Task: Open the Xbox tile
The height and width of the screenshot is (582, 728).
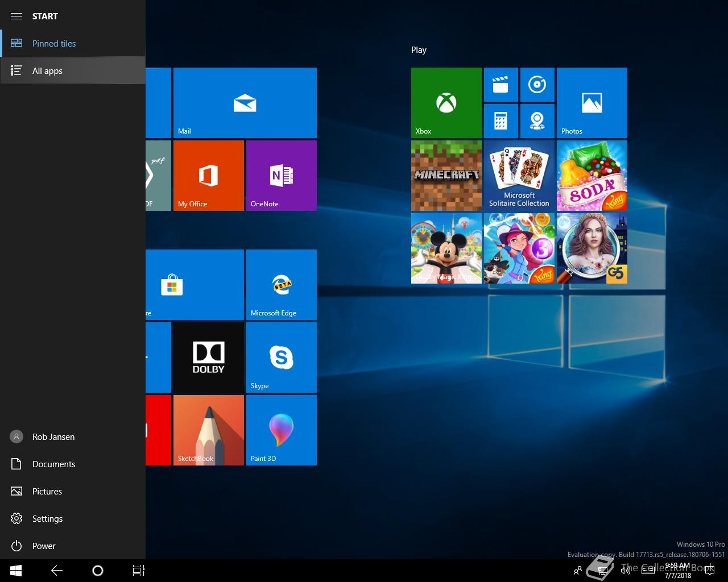Action: [x=446, y=103]
